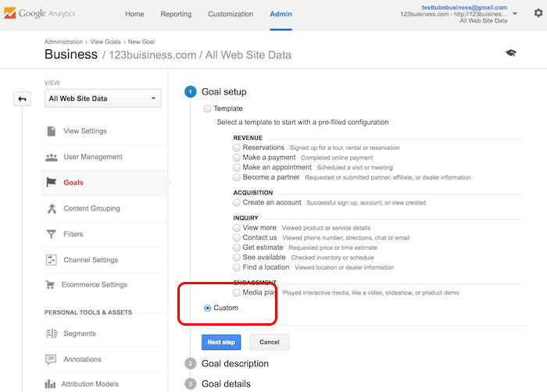Click the View Settings document icon
The width and height of the screenshot is (547, 392).
[52, 131]
